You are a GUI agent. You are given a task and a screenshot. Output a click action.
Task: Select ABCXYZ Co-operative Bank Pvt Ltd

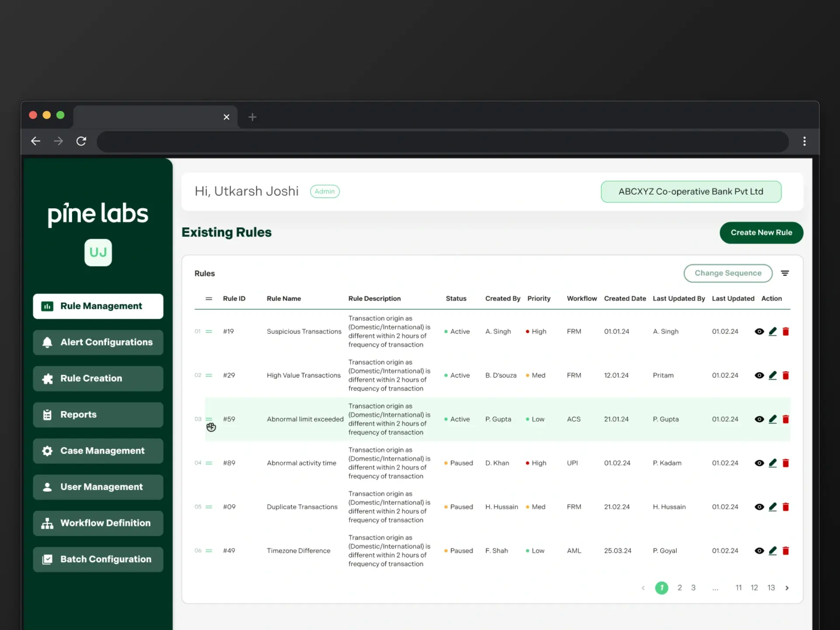(691, 192)
